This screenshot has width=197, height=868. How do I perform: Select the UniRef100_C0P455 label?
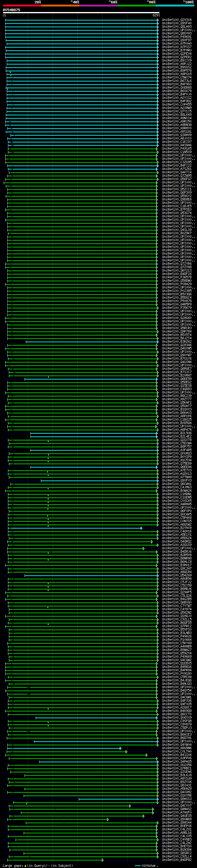point(176,104)
